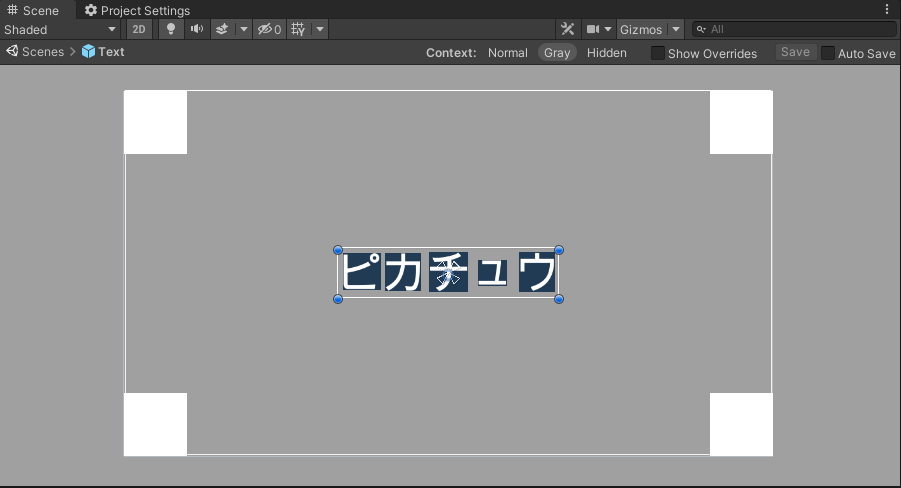
Task: Click the ウ character in text object
Action: click(537, 272)
